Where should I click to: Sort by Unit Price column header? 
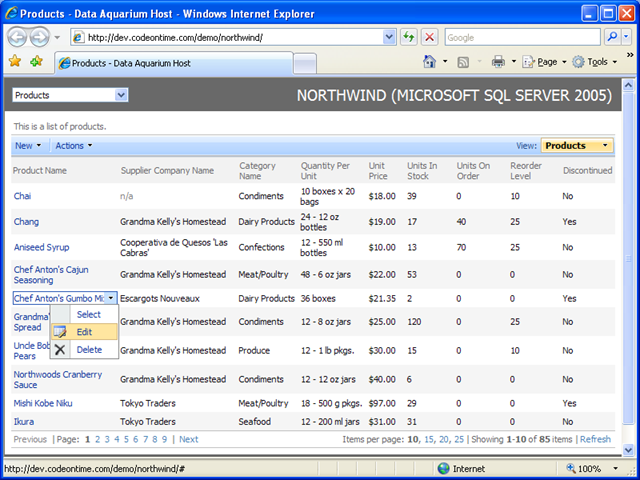tap(378, 171)
